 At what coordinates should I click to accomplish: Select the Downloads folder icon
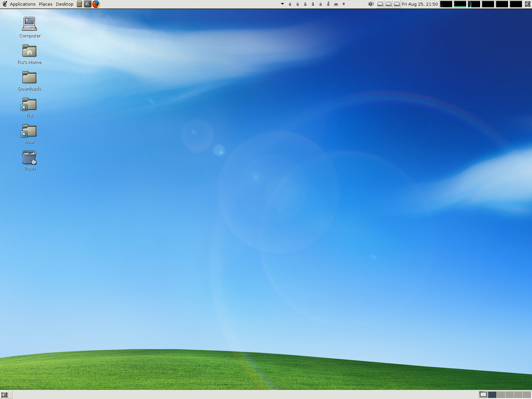pyautogui.click(x=29, y=77)
